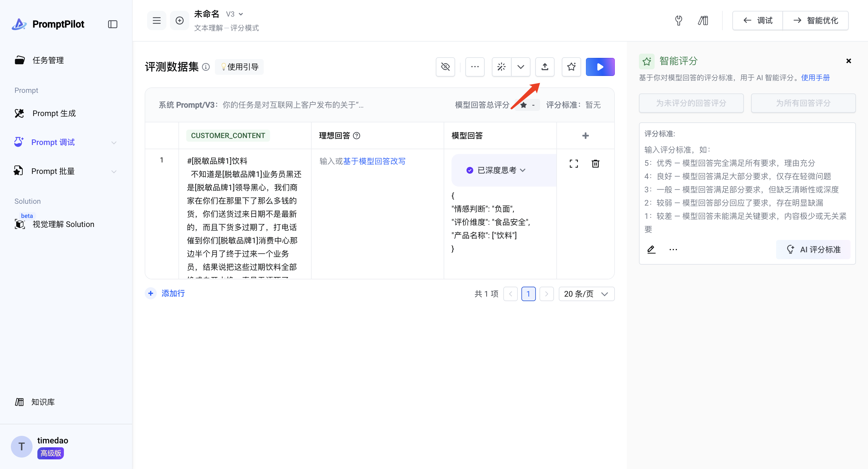Open 任务管理 in the sidebar
The width and height of the screenshot is (868, 469).
(x=48, y=60)
